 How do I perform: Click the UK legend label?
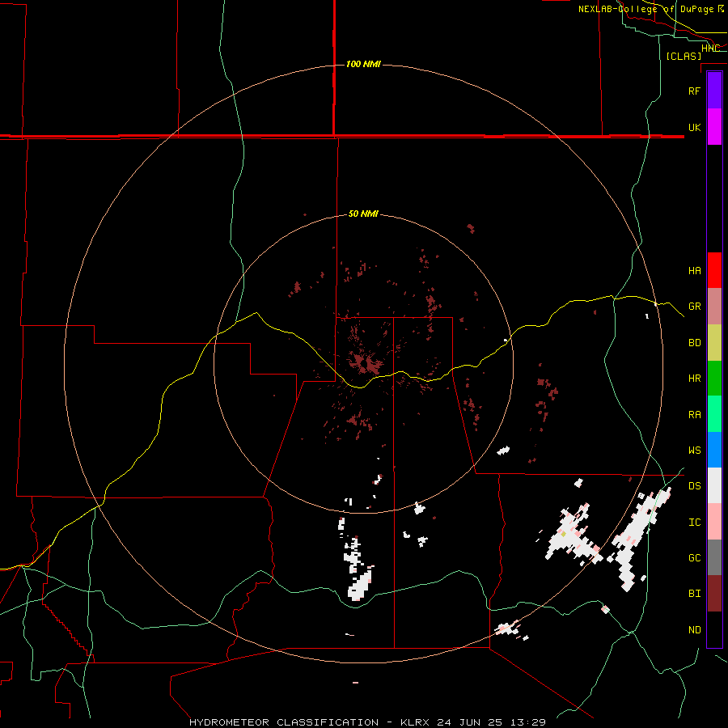point(694,127)
